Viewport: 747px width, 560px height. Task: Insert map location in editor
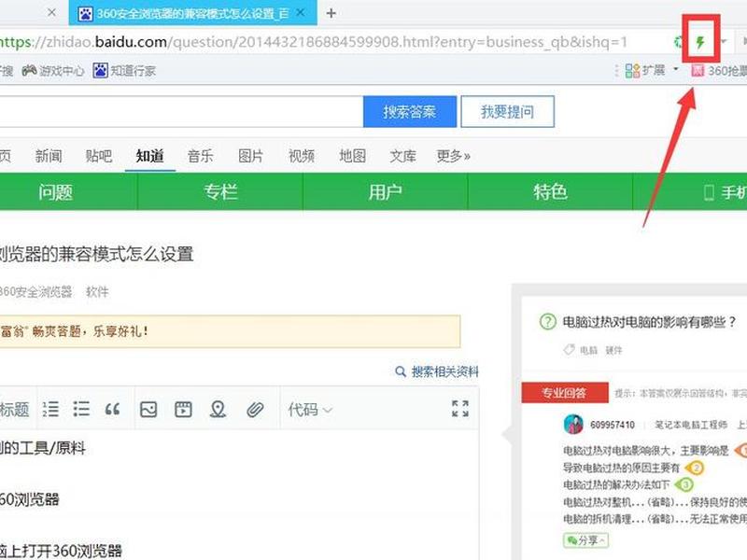(218, 409)
